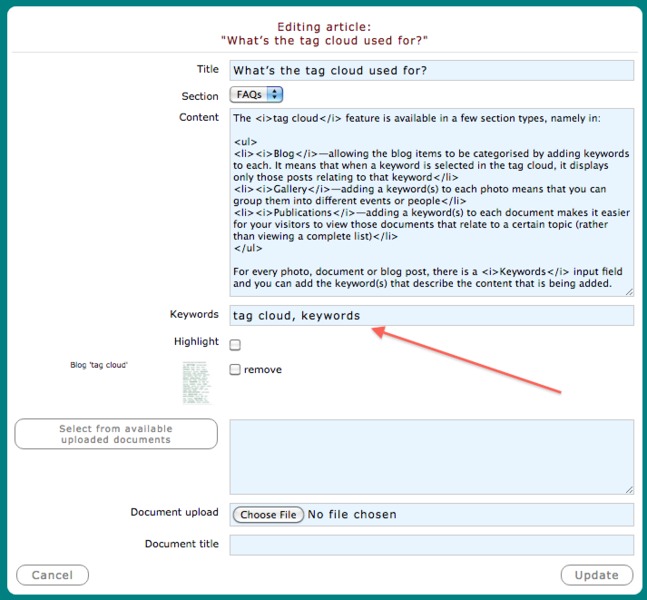Click the Blog 'tag cloud' caption text

tap(99, 366)
